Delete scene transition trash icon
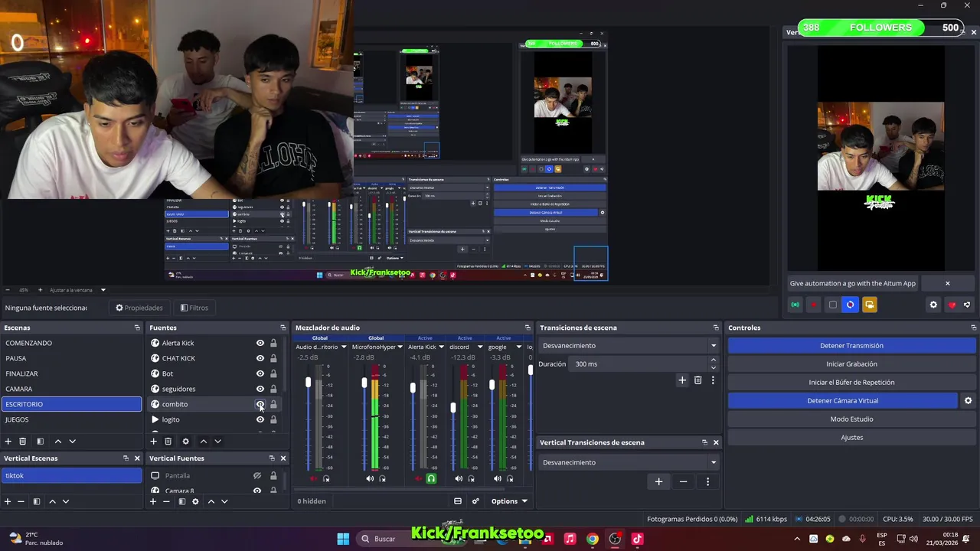Image resolution: width=980 pixels, height=551 pixels. tap(697, 380)
